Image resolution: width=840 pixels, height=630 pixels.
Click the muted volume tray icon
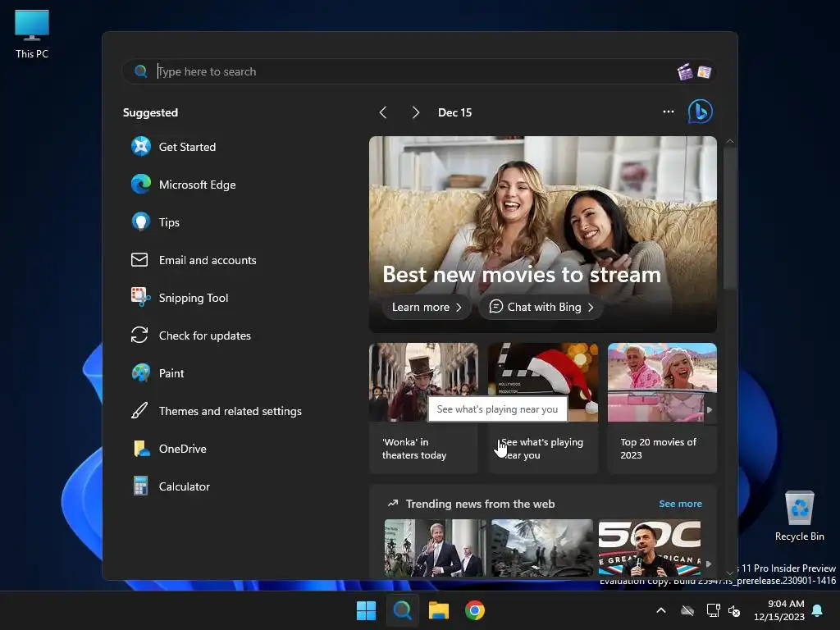pyautogui.click(x=734, y=610)
